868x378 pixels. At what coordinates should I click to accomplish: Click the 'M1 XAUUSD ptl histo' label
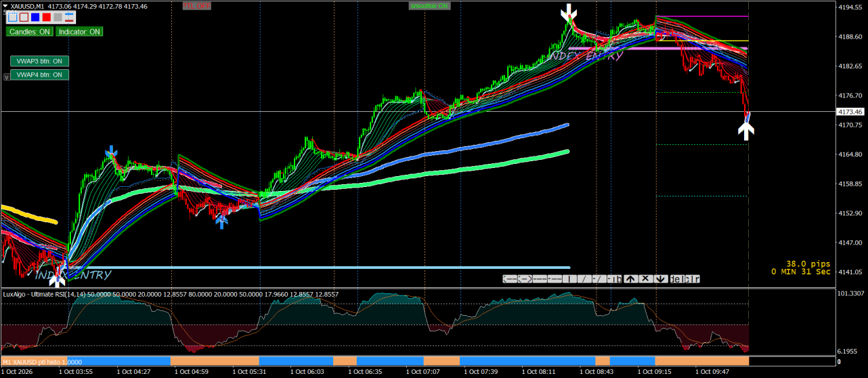(x=42, y=362)
